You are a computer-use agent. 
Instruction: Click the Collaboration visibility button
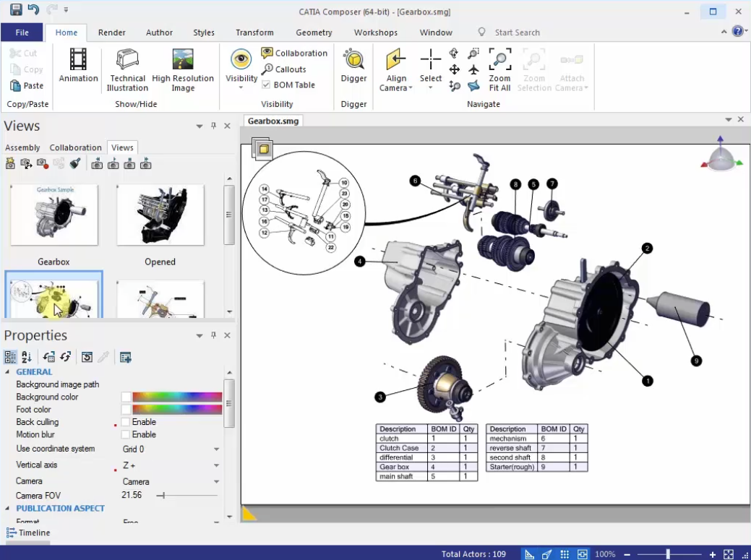coord(295,53)
